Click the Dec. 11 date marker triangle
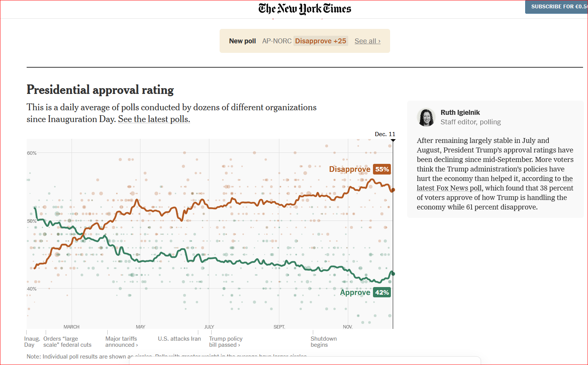Image resolution: width=588 pixels, height=365 pixels. pyautogui.click(x=393, y=141)
